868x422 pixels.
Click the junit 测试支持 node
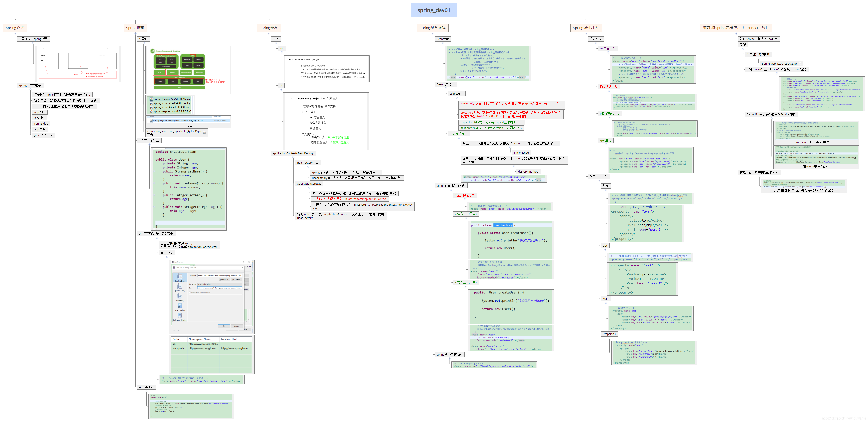(x=43, y=135)
